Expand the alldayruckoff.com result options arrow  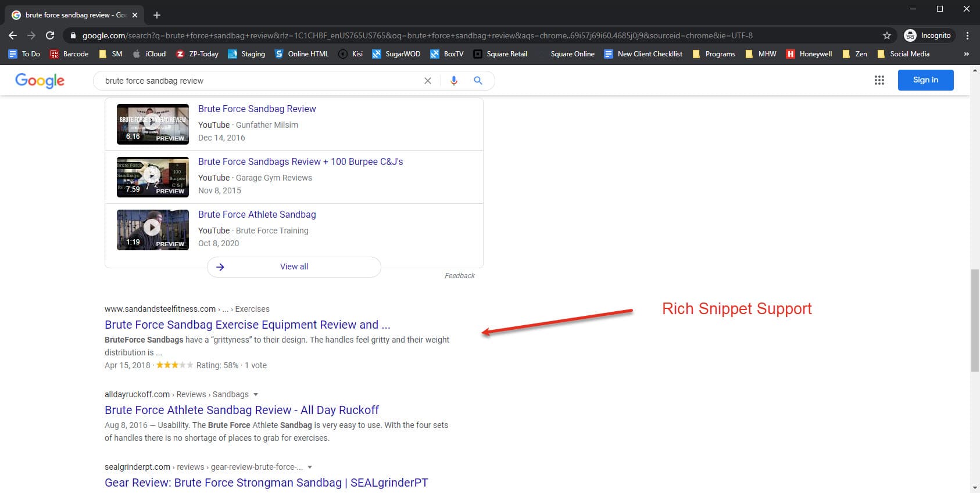(x=256, y=395)
